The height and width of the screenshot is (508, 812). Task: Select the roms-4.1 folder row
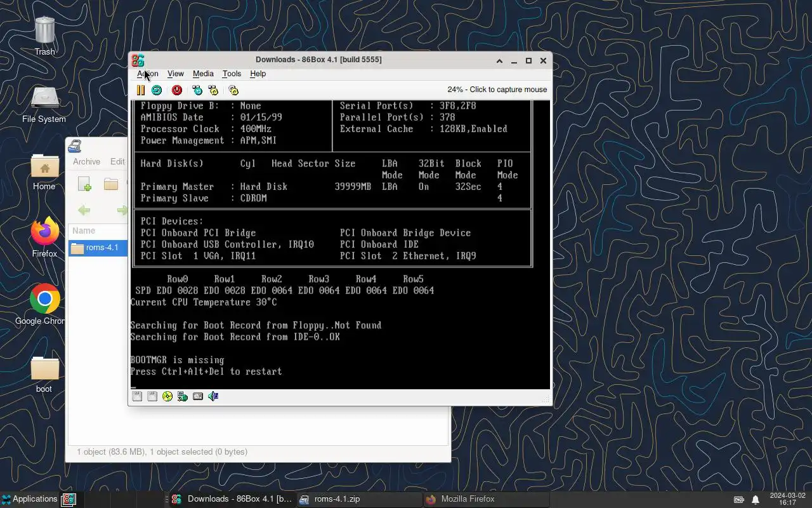(x=98, y=248)
